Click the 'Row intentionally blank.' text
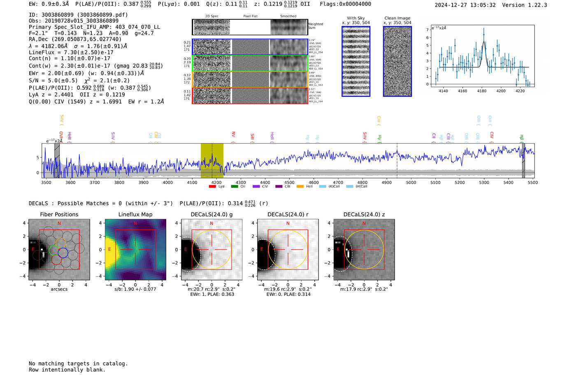The image size is (576, 392). pos(67,370)
